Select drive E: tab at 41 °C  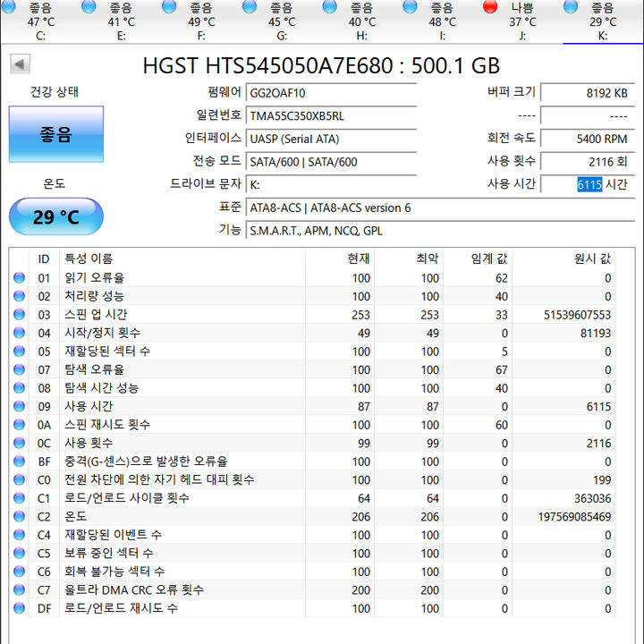(x=121, y=21)
